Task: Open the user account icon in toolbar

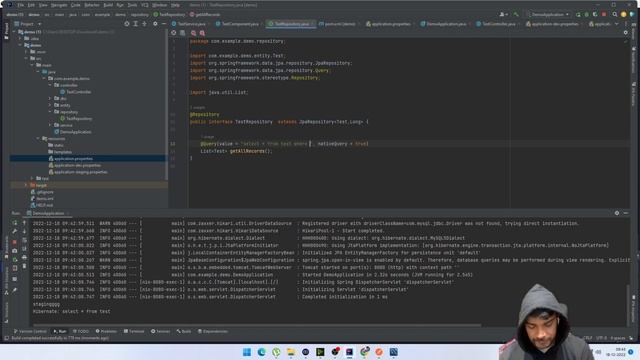Action: tap(503, 14)
